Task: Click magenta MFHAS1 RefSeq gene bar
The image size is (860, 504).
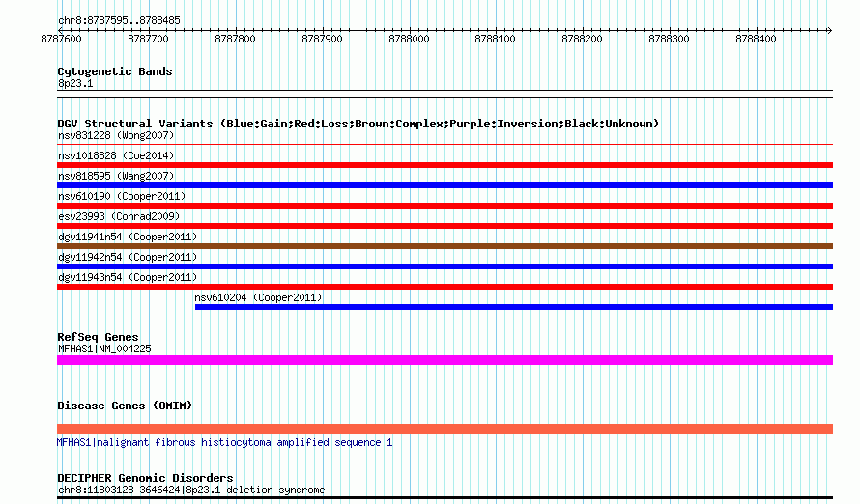Action: [444, 360]
